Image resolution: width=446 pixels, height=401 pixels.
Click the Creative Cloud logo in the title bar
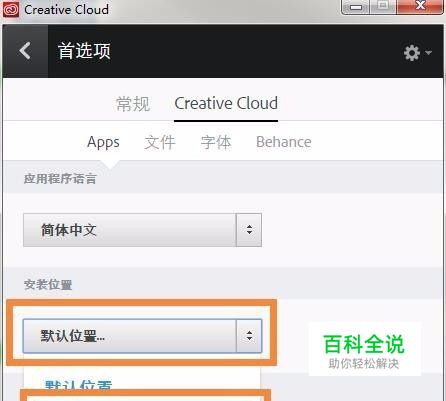click(x=11, y=9)
